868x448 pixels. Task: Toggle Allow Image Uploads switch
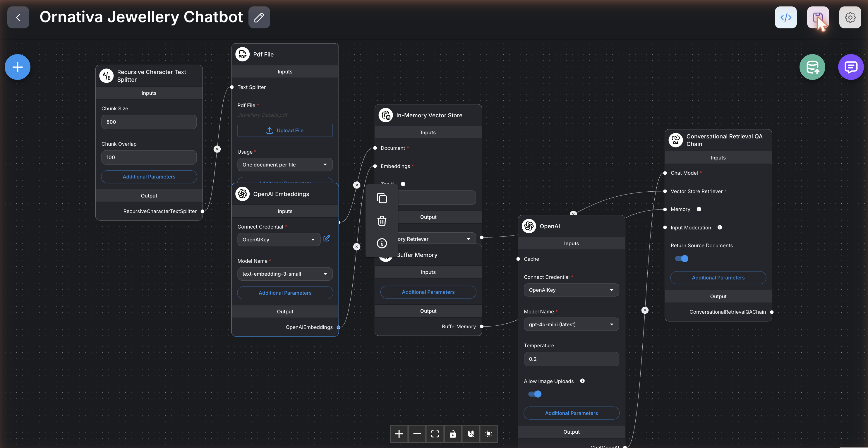click(534, 394)
